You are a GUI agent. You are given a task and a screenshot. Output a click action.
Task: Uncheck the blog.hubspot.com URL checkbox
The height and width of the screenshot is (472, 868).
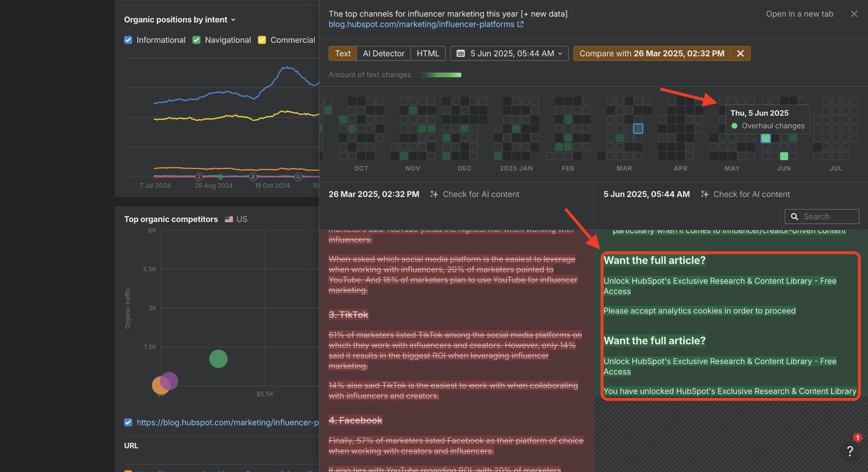(x=128, y=422)
